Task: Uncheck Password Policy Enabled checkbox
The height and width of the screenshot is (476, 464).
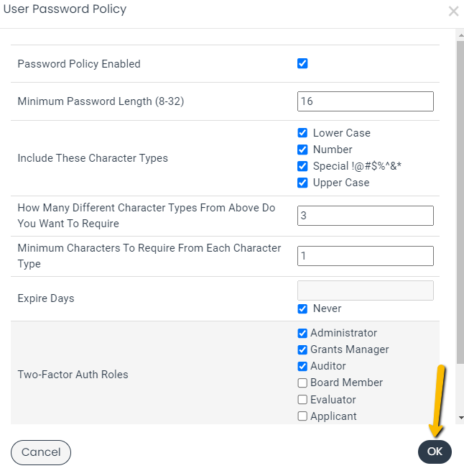Action: pyautogui.click(x=302, y=63)
